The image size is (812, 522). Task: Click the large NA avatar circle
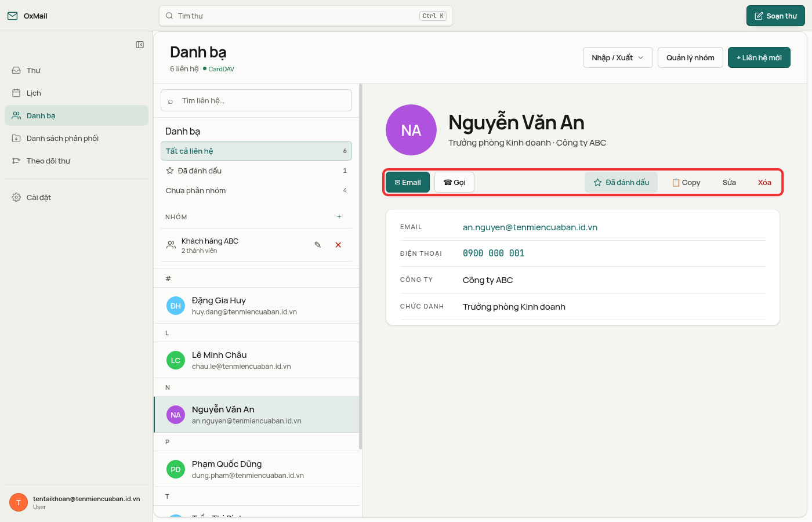(411, 130)
